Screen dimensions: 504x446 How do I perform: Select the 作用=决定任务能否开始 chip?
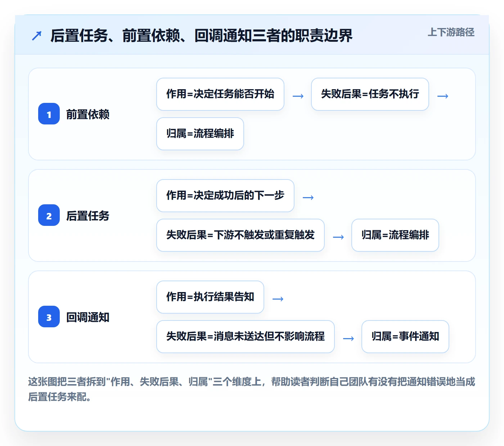point(220,94)
